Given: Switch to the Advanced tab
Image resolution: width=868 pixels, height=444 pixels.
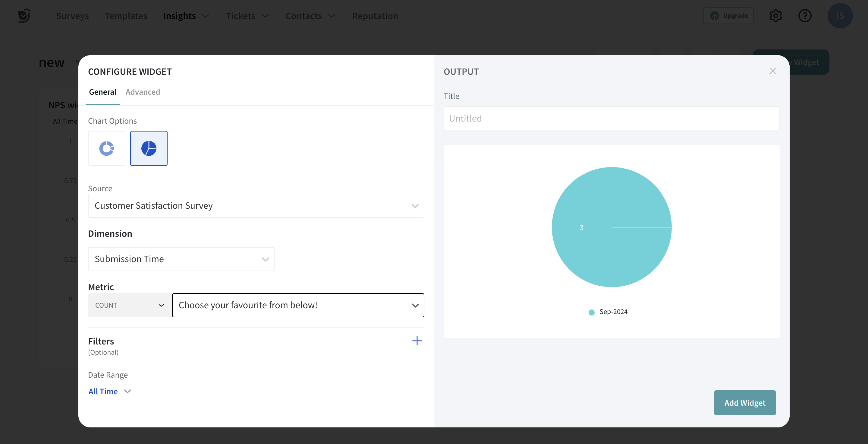Looking at the screenshot, I should click(143, 92).
